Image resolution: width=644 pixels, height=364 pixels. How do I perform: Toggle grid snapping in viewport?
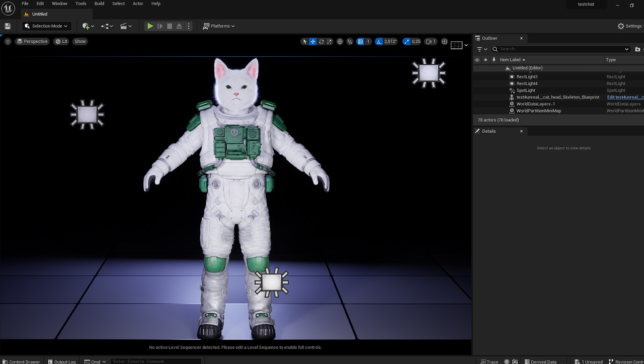(x=360, y=42)
